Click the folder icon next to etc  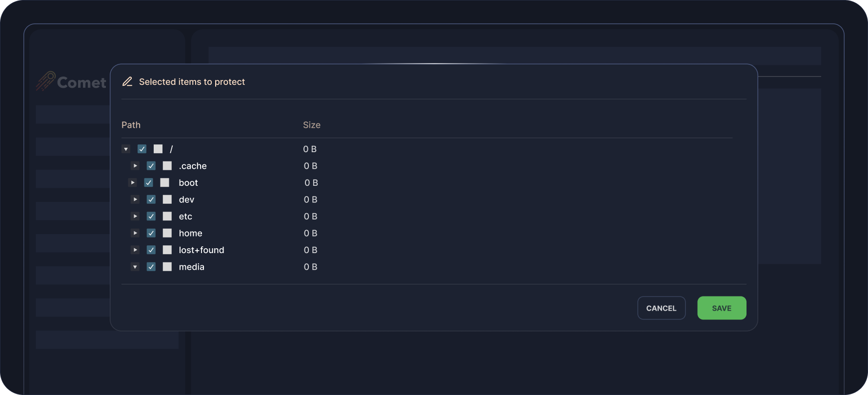coord(167,217)
